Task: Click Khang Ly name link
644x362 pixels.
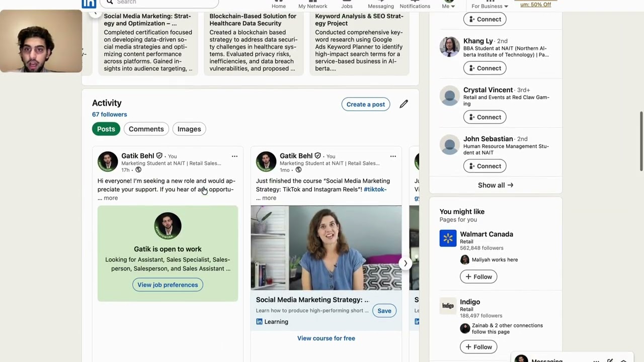Action: click(478, 41)
